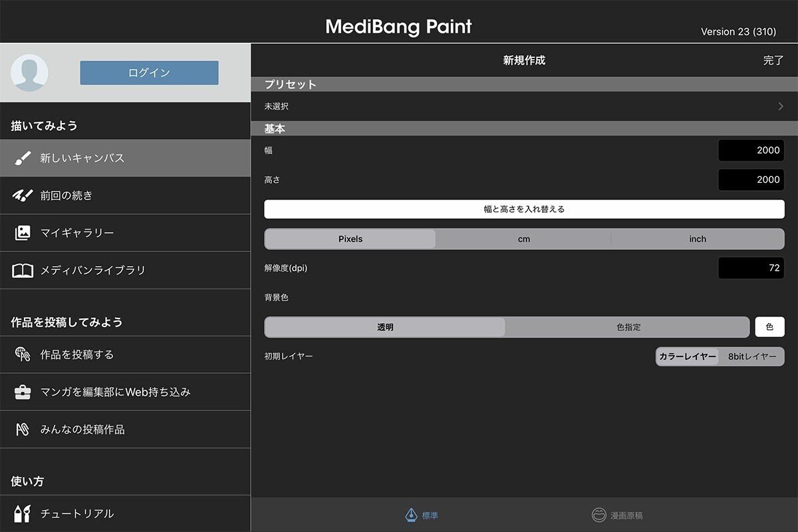The image size is (798, 532).
Task: Click the pen icons next to チュートリアル
Action: tap(23, 513)
